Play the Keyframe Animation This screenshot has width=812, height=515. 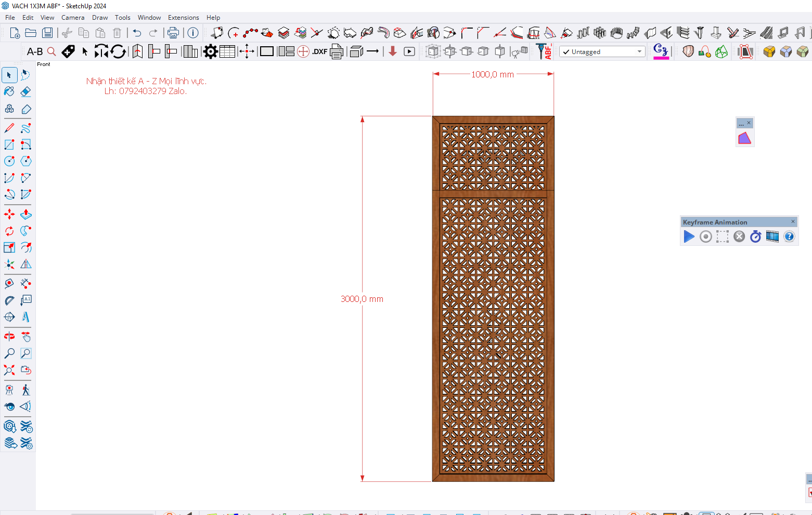click(689, 236)
